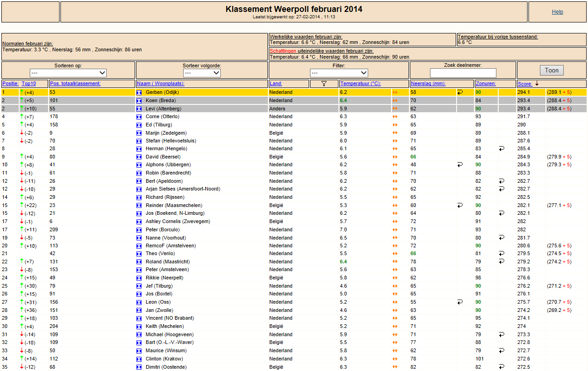This screenshot has height=371, width=588.
Task: Click the blue info icon next to Marijn (Zedelgem)
Action: [139, 133]
